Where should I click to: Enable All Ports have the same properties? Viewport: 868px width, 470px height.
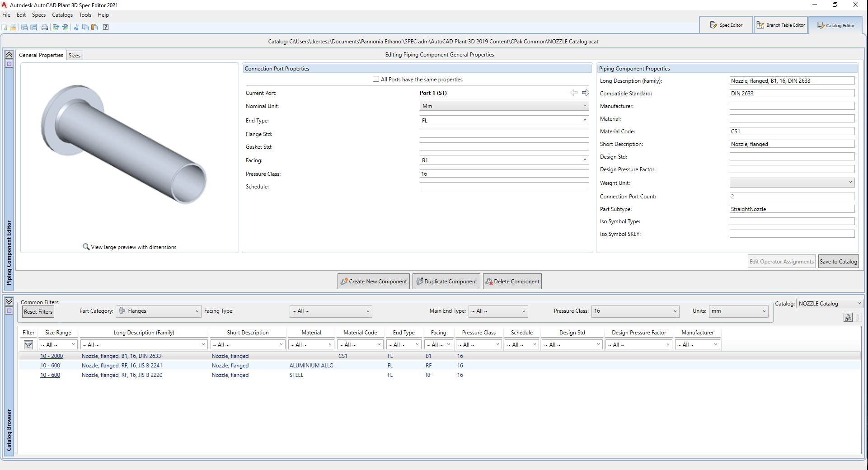coord(376,79)
